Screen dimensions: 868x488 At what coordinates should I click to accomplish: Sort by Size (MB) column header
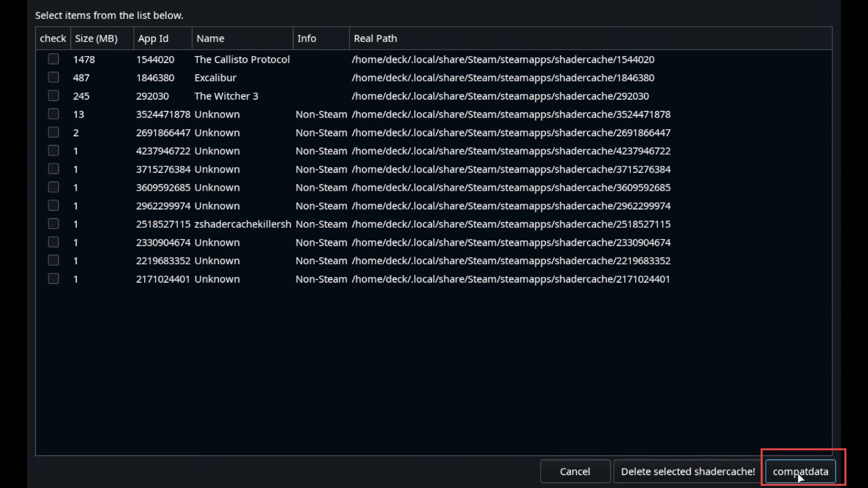(102, 38)
